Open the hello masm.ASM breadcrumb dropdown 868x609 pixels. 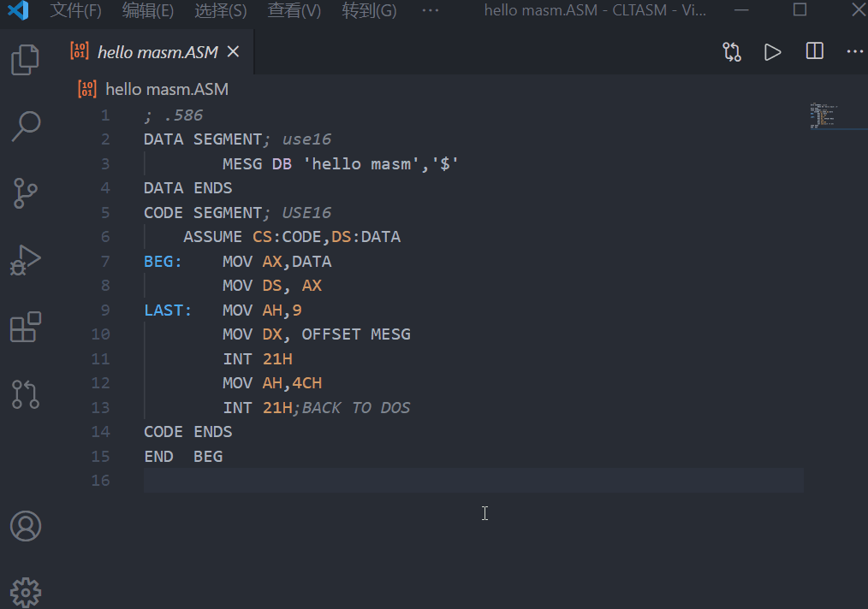tap(166, 89)
